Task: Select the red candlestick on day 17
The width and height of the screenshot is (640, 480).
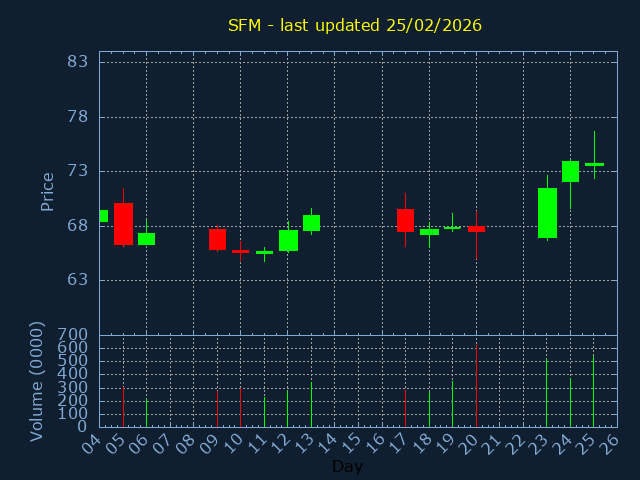Action: pos(405,220)
